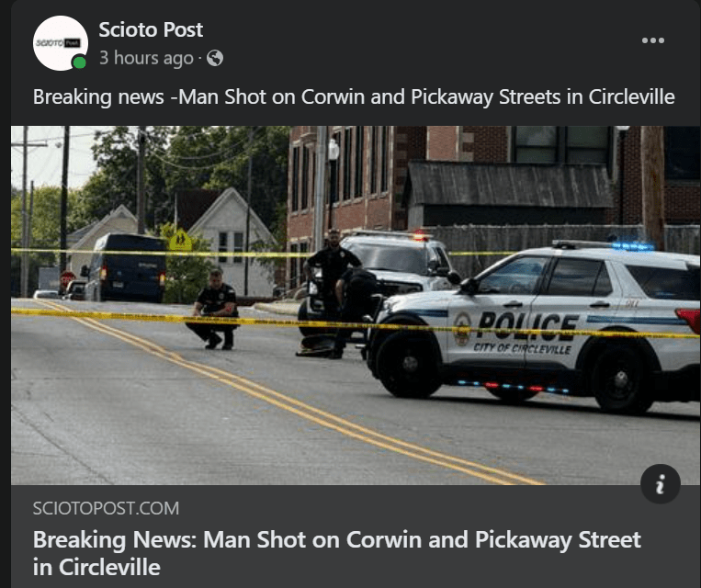701x588 pixels.
Task: Click the SCIOTOPOST.COM domain label
Action: point(106,508)
